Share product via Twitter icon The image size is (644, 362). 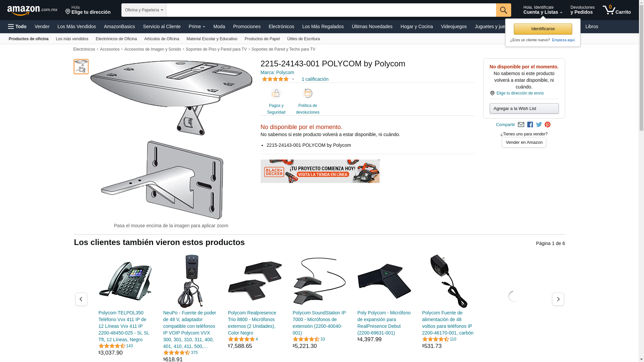(x=539, y=125)
